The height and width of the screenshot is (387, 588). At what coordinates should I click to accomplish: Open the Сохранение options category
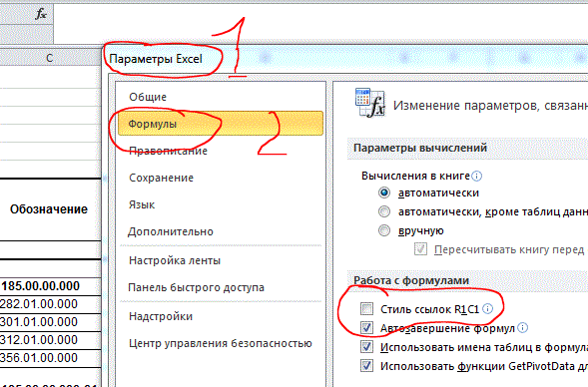[x=220, y=178]
